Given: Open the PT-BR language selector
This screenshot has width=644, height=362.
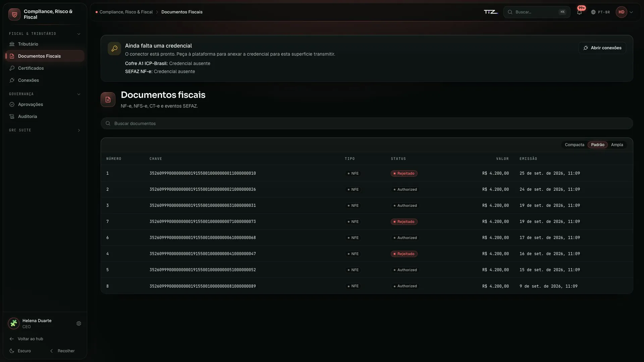Looking at the screenshot, I should coord(600,12).
